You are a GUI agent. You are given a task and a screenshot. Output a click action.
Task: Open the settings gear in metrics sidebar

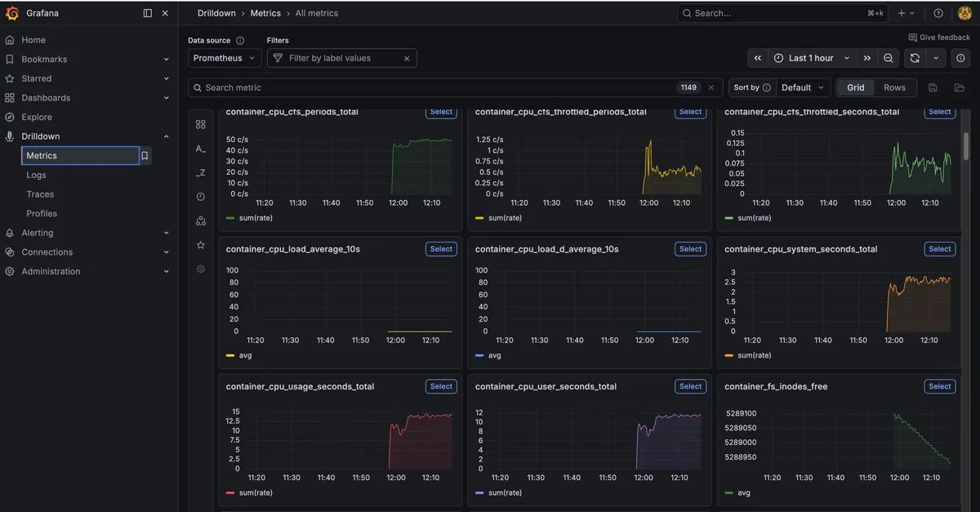click(200, 268)
